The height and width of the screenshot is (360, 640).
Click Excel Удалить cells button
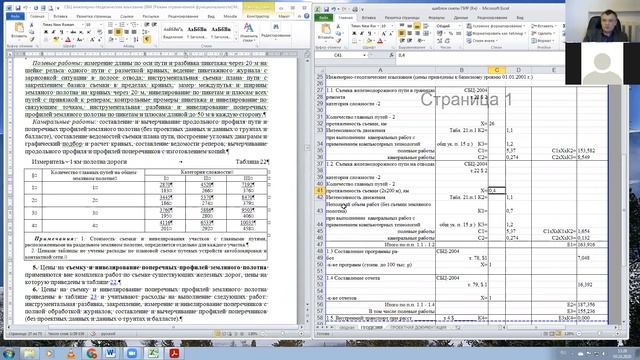(x=543, y=33)
